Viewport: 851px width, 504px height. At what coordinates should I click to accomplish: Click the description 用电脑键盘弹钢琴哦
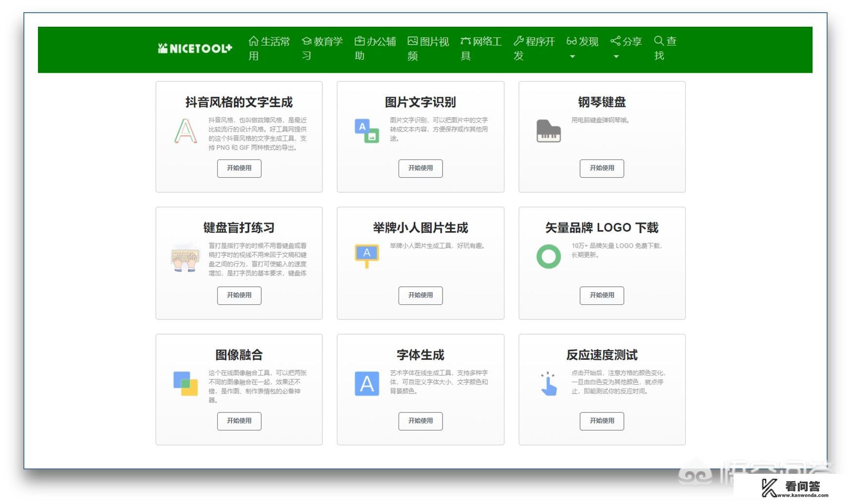pos(600,120)
